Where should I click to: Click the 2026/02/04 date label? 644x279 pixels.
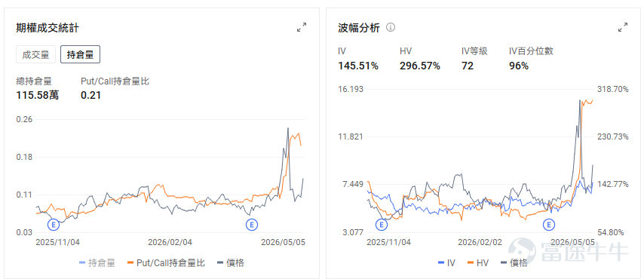pos(170,242)
